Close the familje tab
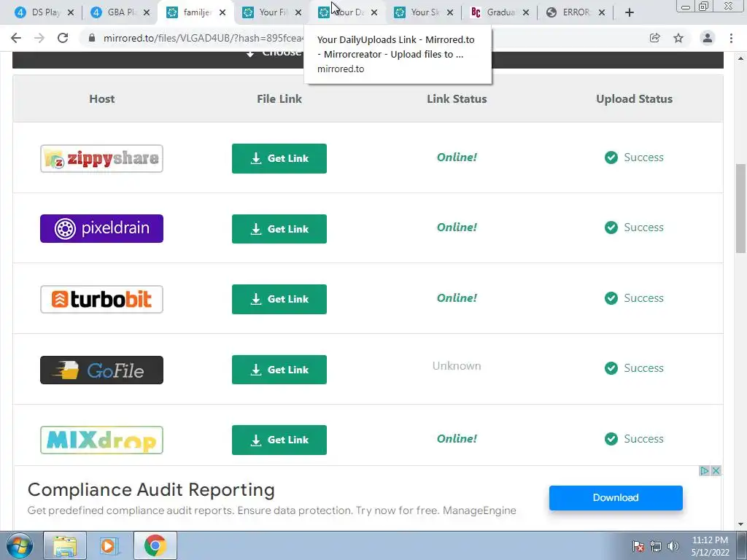This screenshot has width=747, height=560. (x=222, y=13)
